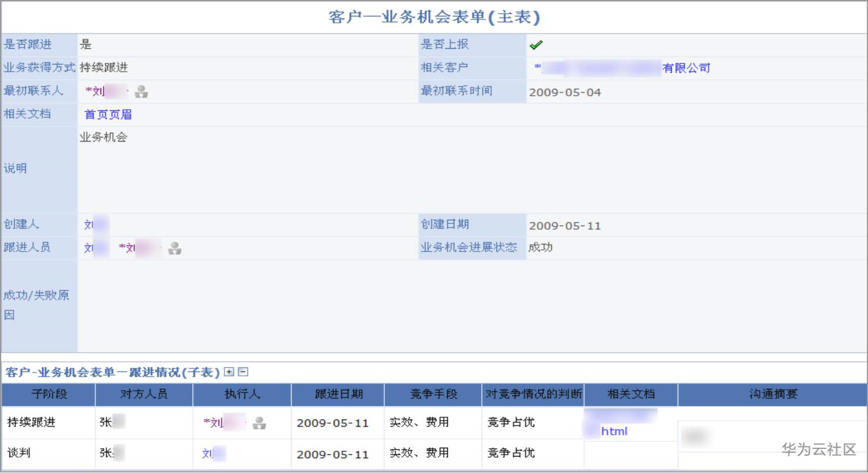Click the 业务获得方式 field label

[39, 68]
